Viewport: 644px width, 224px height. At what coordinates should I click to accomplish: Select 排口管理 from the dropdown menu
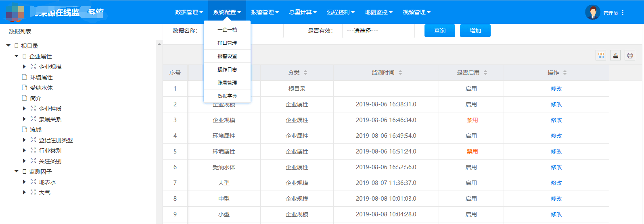(227, 43)
